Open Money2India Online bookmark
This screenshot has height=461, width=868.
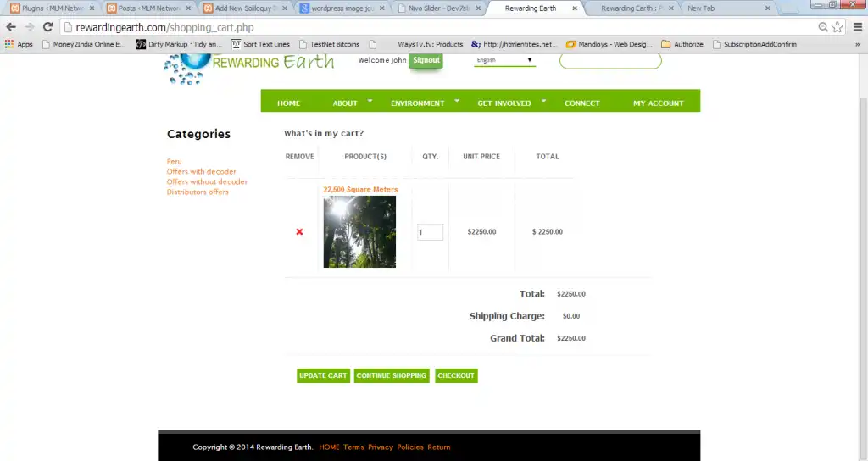84,44
